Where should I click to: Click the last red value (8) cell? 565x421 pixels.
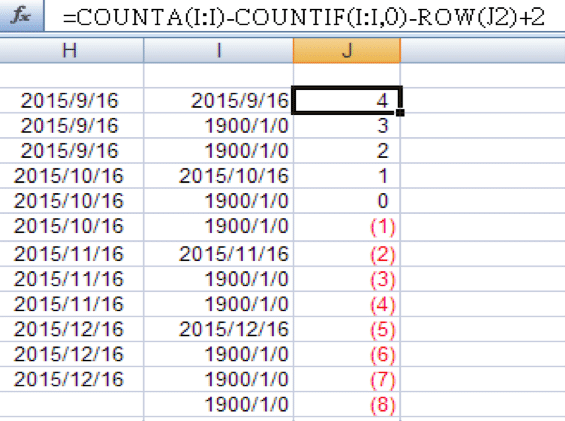(347, 404)
